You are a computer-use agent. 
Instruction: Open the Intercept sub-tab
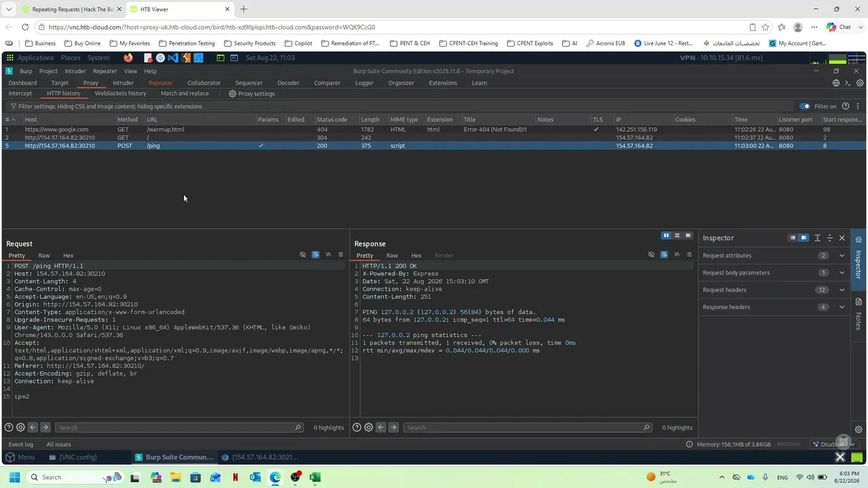(20, 94)
